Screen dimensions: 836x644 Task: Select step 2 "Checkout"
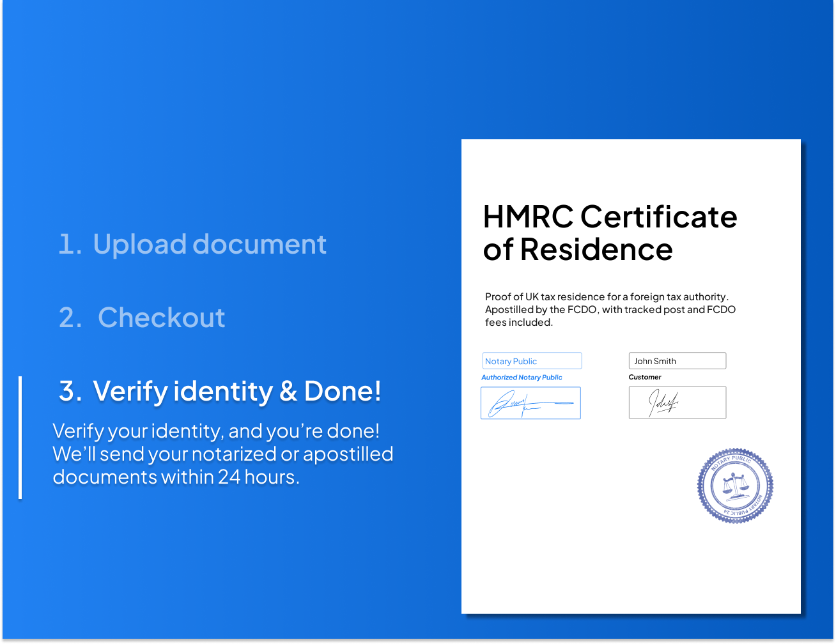(x=142, y=318)
